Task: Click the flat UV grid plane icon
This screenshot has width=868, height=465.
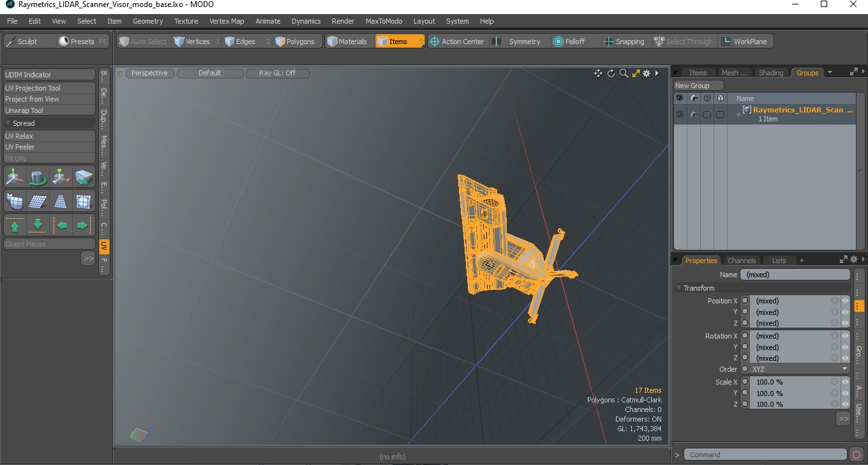Action: (38, 201)
